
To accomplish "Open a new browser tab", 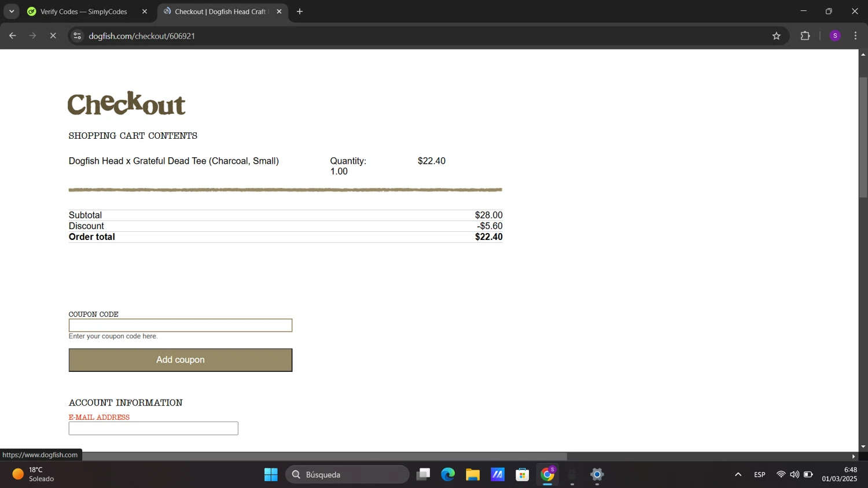I will click(x=300, y=12).
